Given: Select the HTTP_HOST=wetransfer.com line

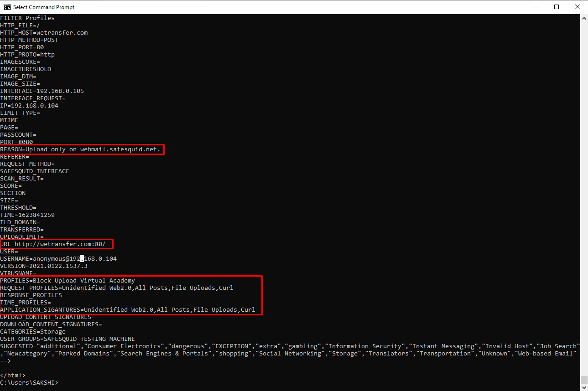Looking at the screenshot, I should click(44, 32).
